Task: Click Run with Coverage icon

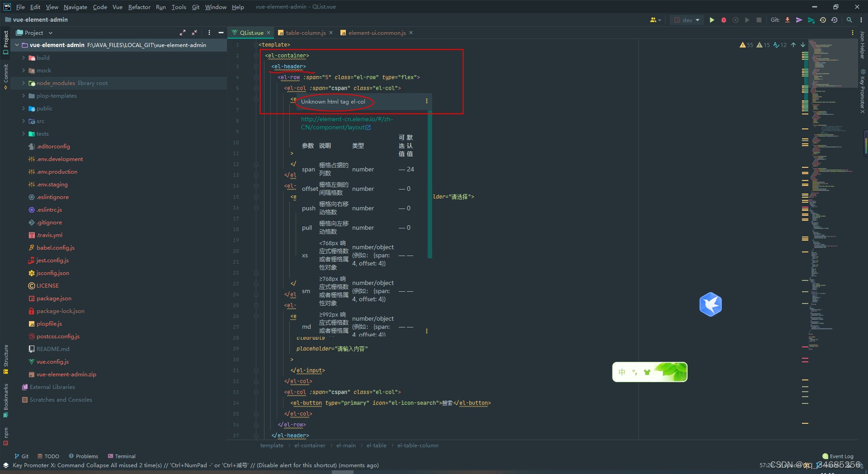Action: tap(736, 20)
